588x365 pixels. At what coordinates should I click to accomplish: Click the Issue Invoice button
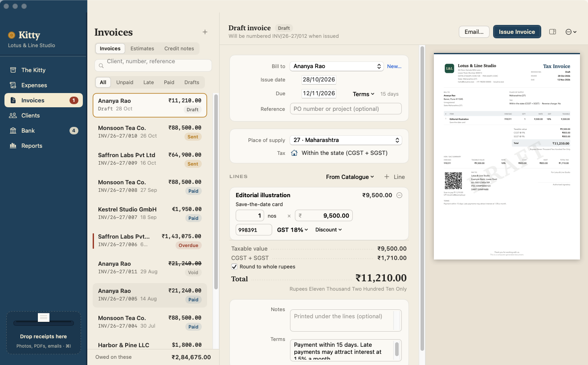[x=517, y=32]
